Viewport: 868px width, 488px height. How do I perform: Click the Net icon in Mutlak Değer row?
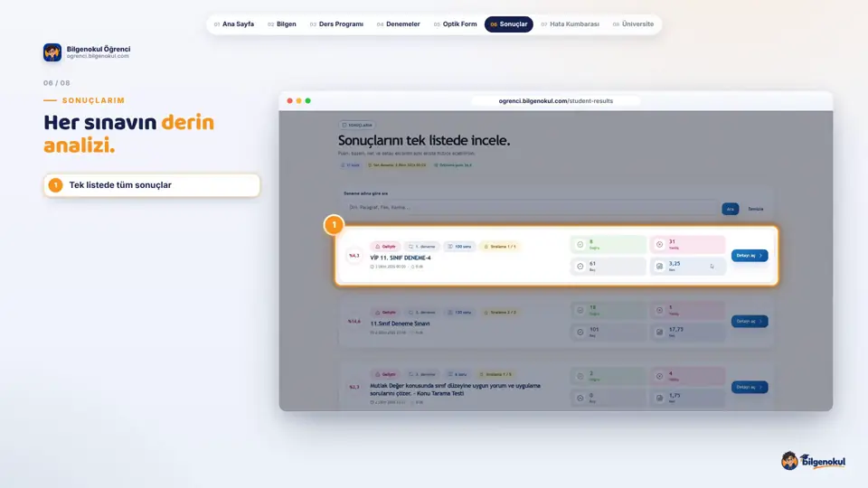coord(659,399)
